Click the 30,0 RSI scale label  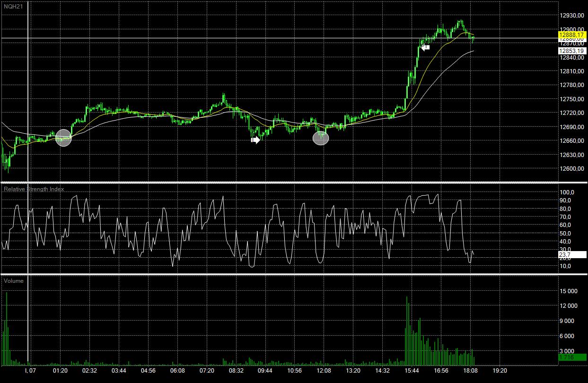click(565, 249)
